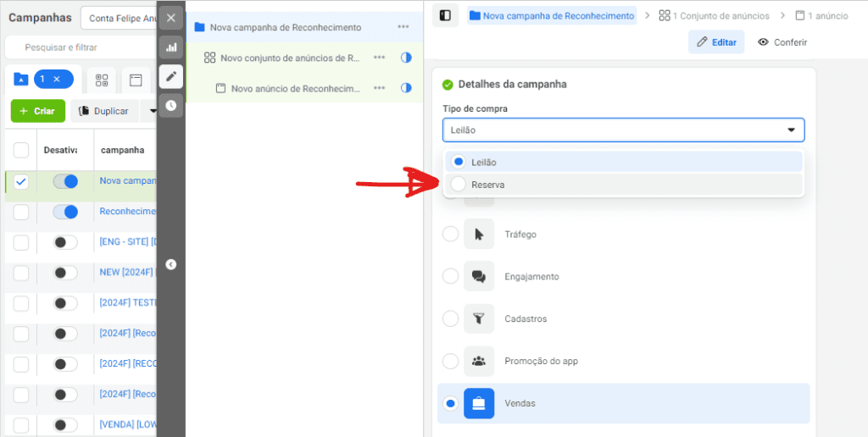Open more options for Nova campanha de Reconhecimento
Screen dimensions: 868x437
pos(403,27)
